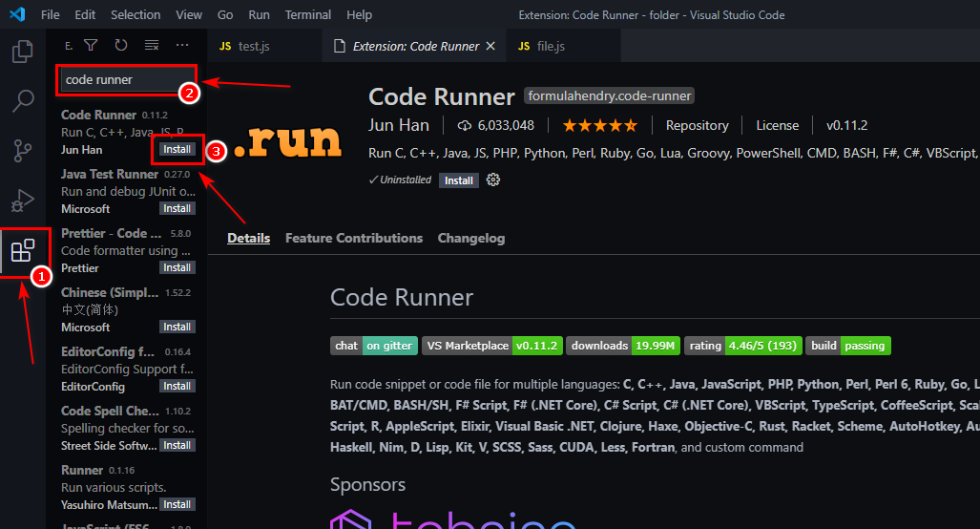
Task: Open the Feature Contributions tab
Action: (x=354, y=238)
